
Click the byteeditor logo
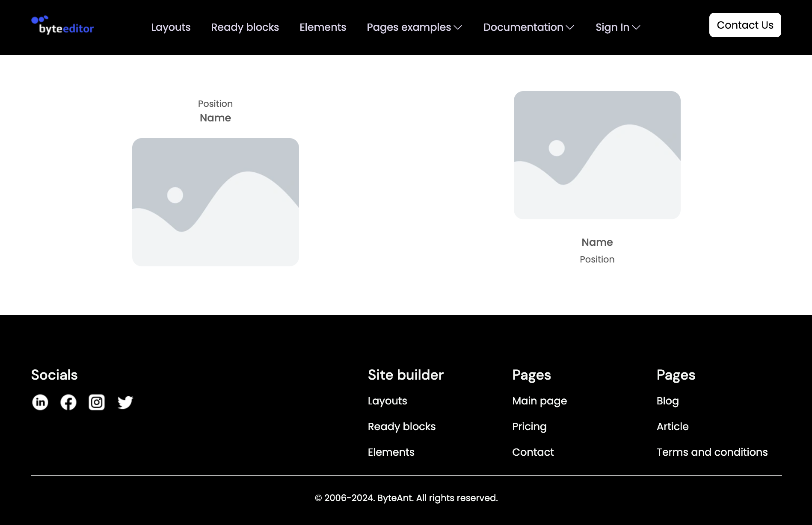[x=63, y=26]
